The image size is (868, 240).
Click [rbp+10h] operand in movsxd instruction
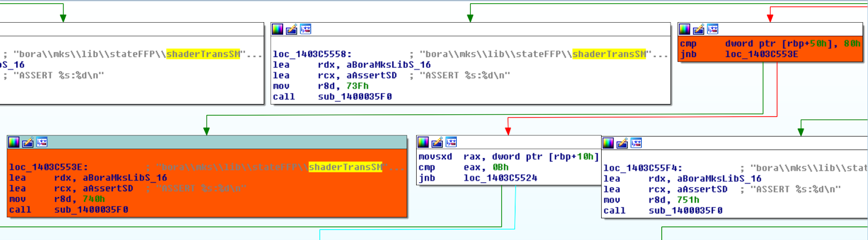pos(573,157)
